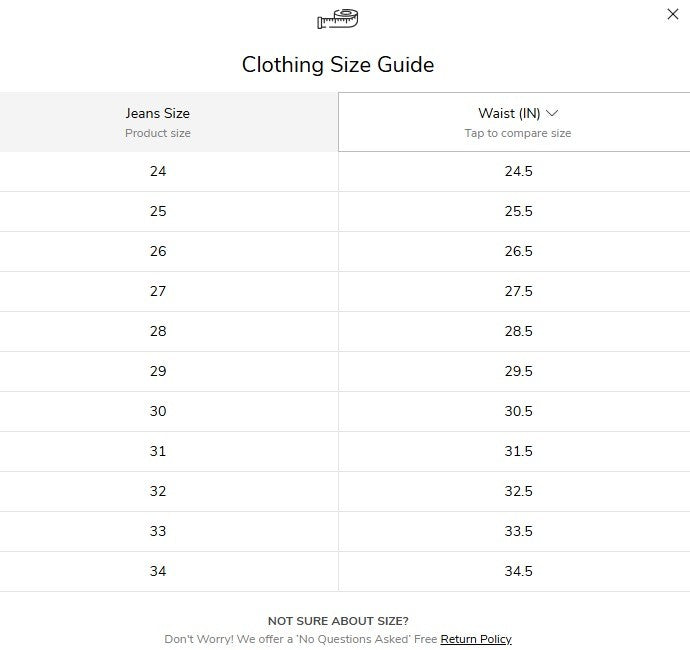Click waist measurement 33.5
Image resolution: width=690 pixels, height=650 pixels.
(518, 531)
